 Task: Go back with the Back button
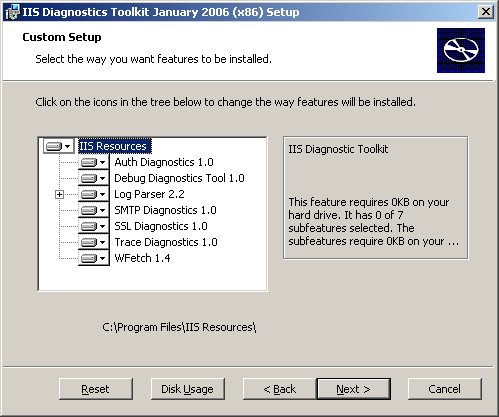(x=279, y=389)
